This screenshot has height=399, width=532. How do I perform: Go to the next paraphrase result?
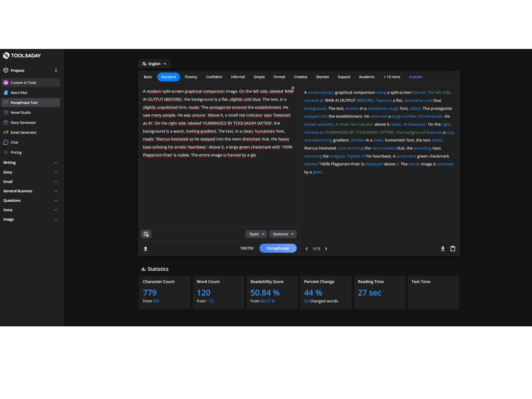326,248
